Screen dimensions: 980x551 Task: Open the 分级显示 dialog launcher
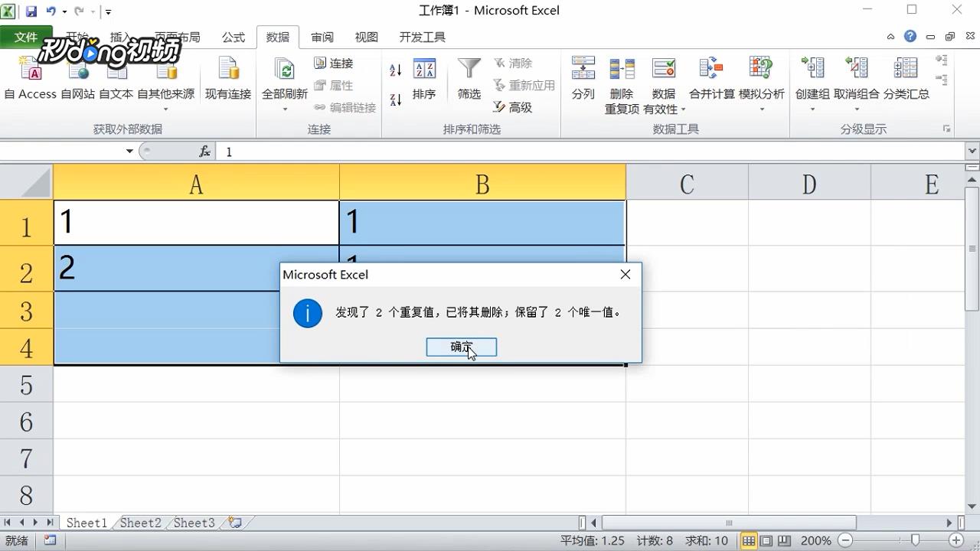[x=947, y=129]
